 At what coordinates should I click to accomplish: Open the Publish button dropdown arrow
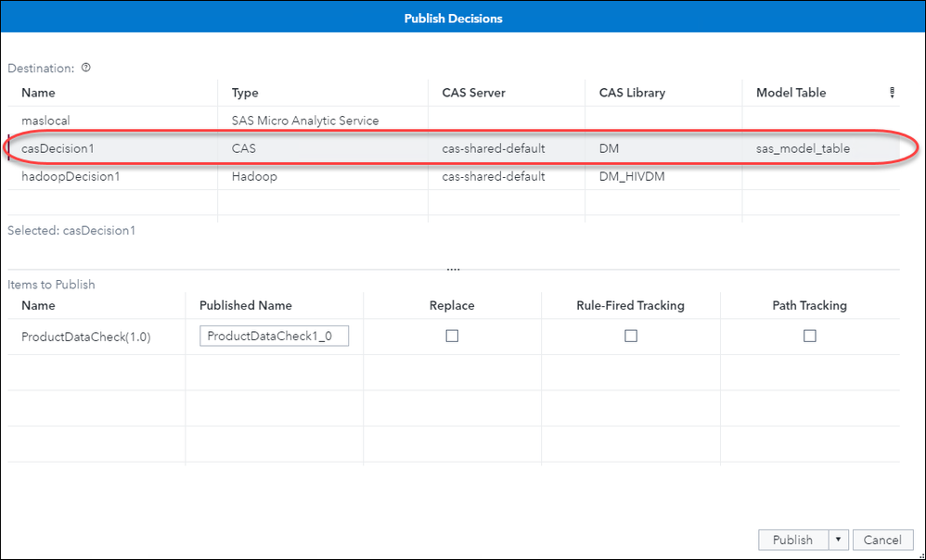point(839,540)
